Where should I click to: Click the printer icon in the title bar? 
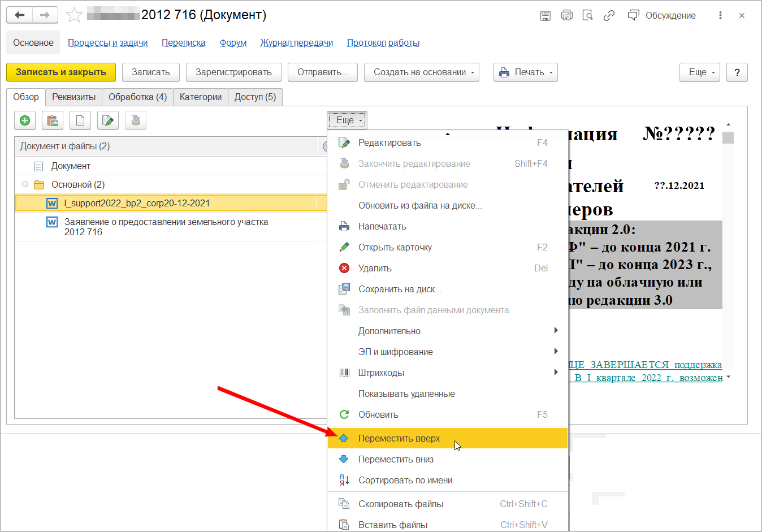coord(567,16)
